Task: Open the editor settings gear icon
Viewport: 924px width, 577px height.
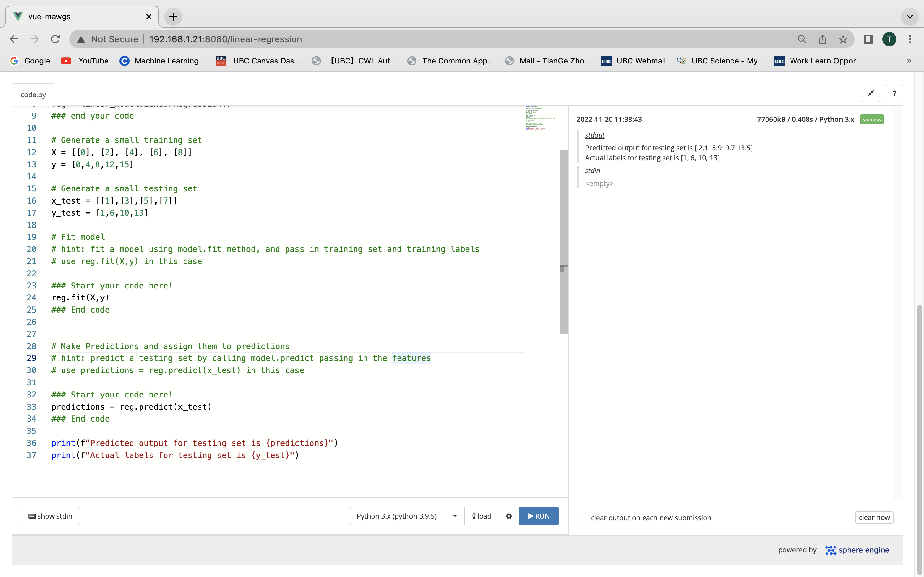Action: (509, 516)
